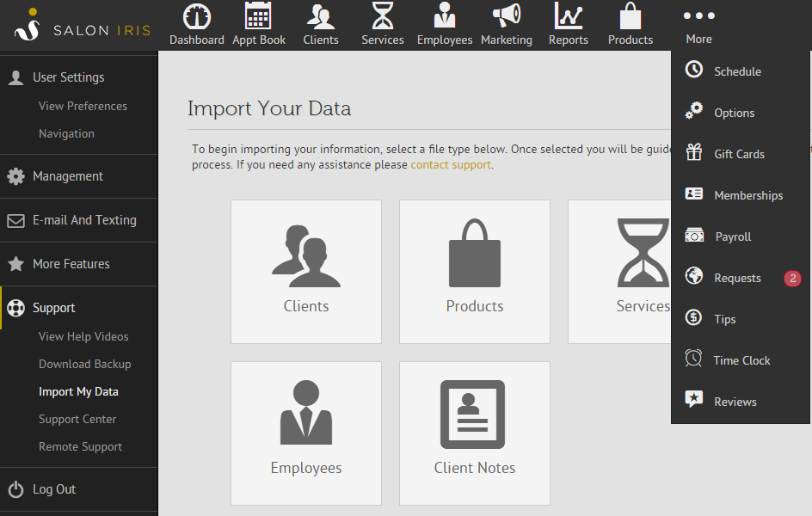Click the Services hourglass icon in toolbar
The width and height of the screenshot is (812, 516).
pos(383,16)
